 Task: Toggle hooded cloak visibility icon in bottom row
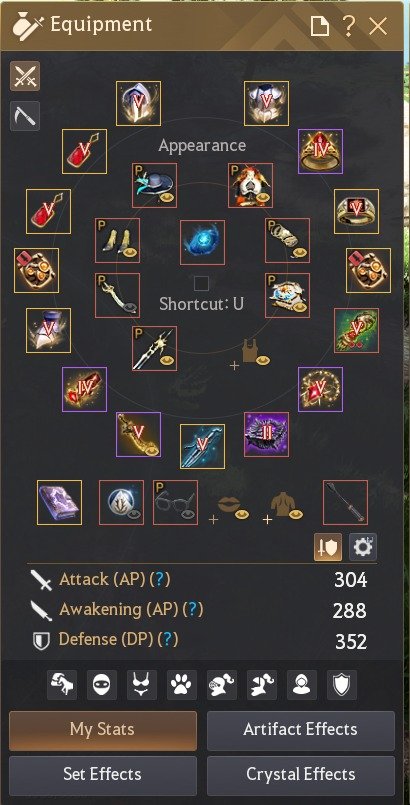pos(302,685)
